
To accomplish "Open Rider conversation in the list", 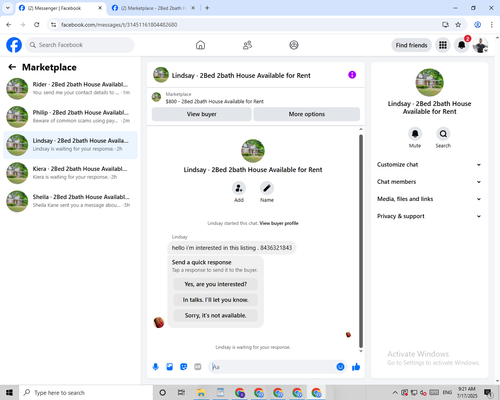I will 70,89.
